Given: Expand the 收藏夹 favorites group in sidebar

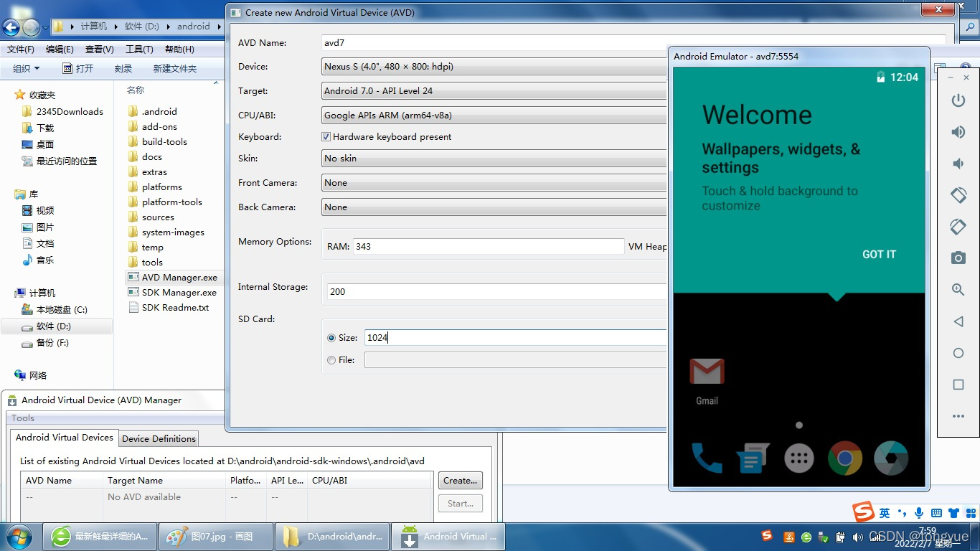Looking at the screenshot, I should click(x=42, y=95).
